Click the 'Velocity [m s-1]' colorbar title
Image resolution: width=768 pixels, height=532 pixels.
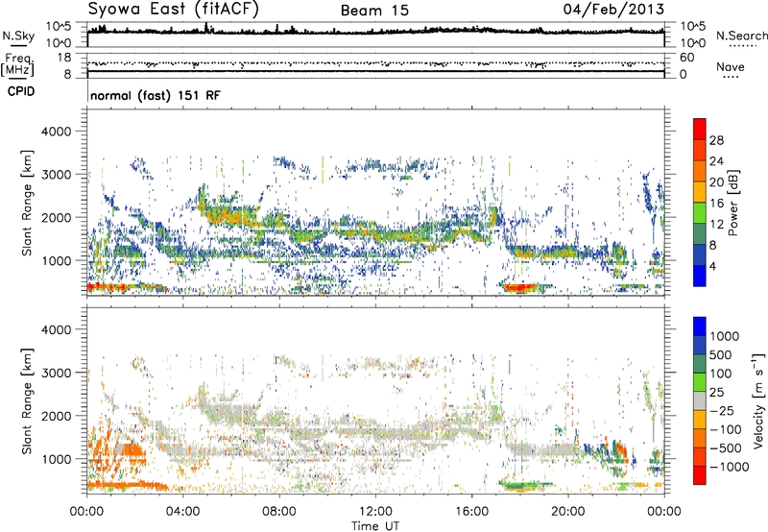758,400
